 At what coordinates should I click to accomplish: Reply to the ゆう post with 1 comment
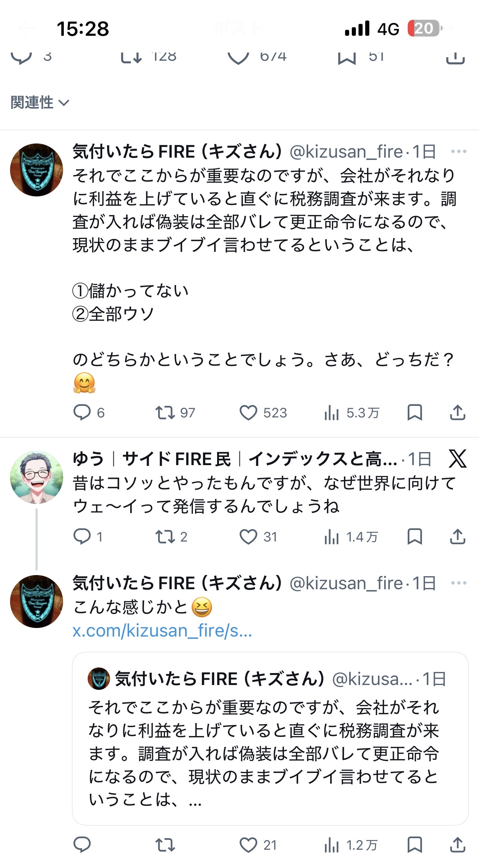click(x=82, y=537)
